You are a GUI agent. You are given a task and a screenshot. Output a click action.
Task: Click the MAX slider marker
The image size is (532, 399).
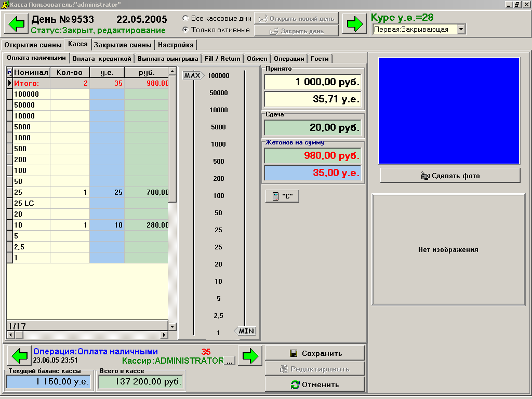click(192, 75)
